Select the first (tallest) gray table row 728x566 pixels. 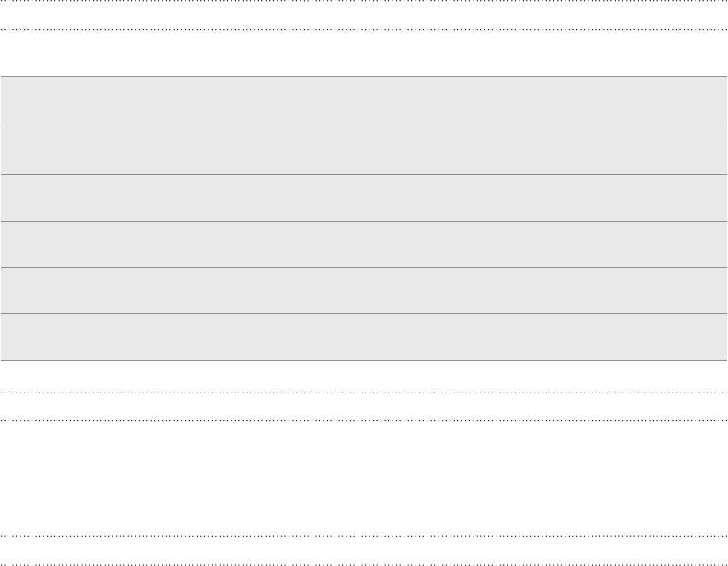[364, 102]
